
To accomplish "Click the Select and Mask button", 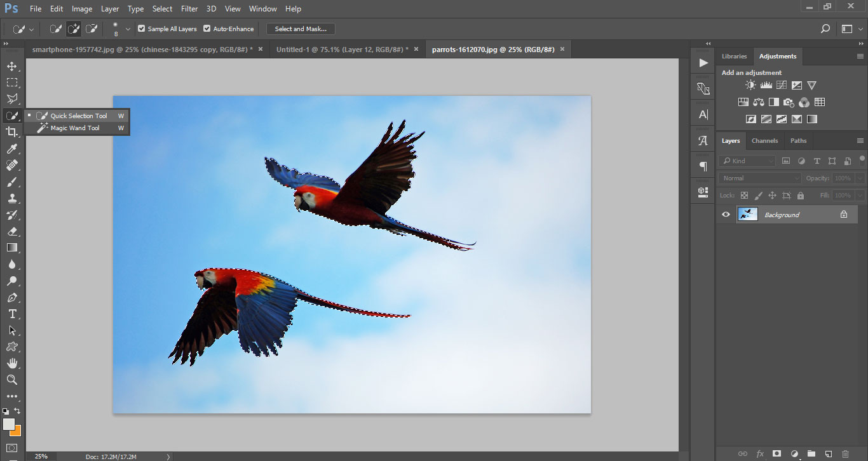I will [301, 29].
